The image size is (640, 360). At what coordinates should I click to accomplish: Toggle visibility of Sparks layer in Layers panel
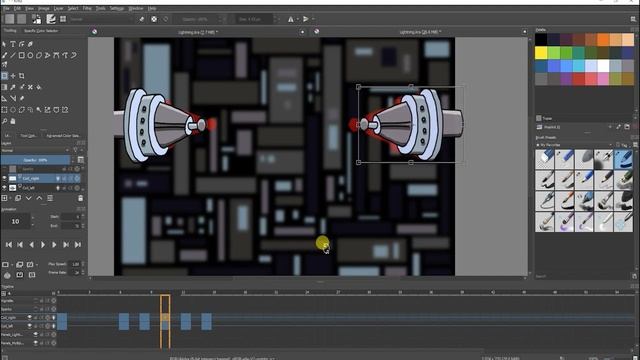(x=4, y=169)
